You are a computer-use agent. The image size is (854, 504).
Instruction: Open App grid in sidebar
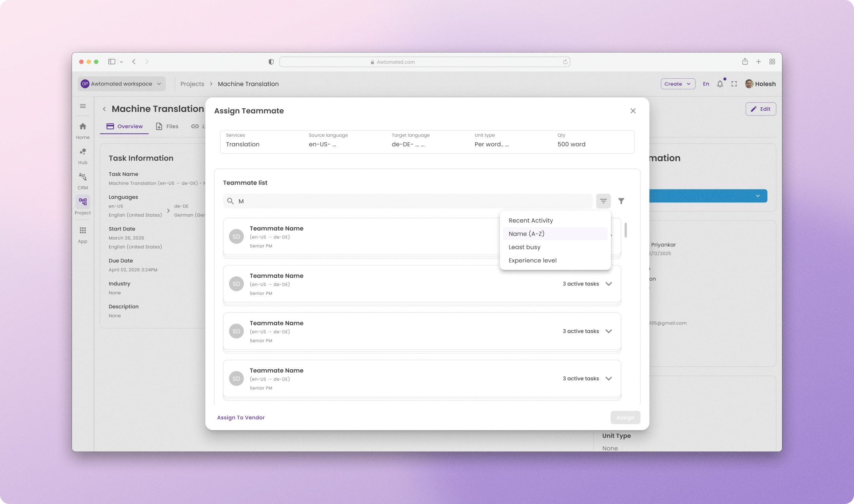(x=83, y=235)
